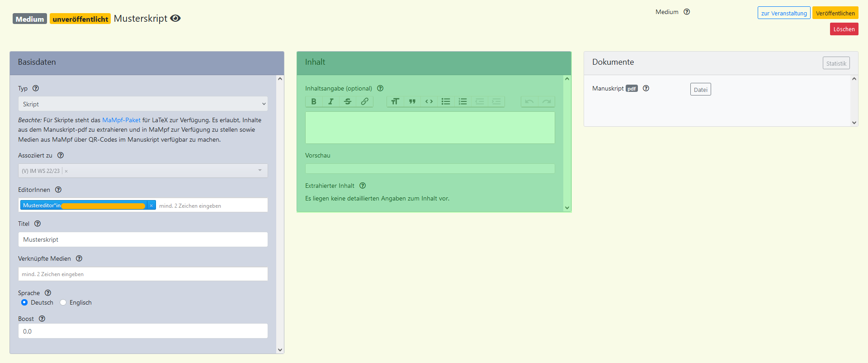Image resolution: width=868 pixels, height=363 pixels.
Task: Create a bulleted list in the editor
Action: click(x=446, y=101)
